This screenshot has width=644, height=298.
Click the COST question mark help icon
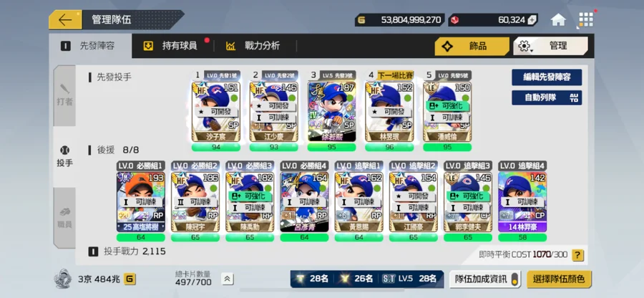(x=578, y=255)
